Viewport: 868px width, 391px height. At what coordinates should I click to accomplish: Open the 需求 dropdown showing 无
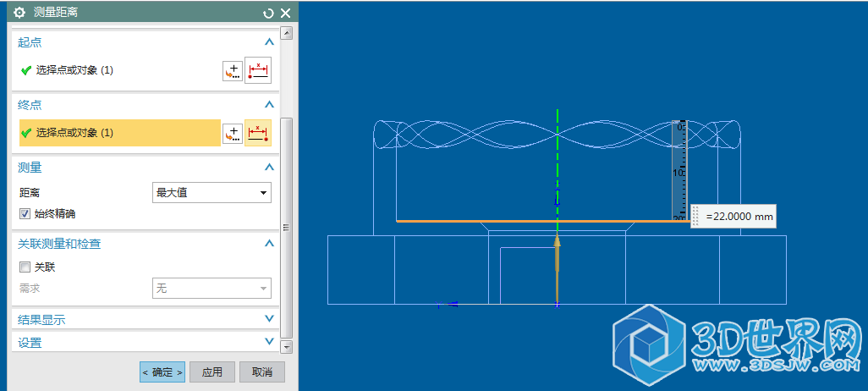pos(212,289)
